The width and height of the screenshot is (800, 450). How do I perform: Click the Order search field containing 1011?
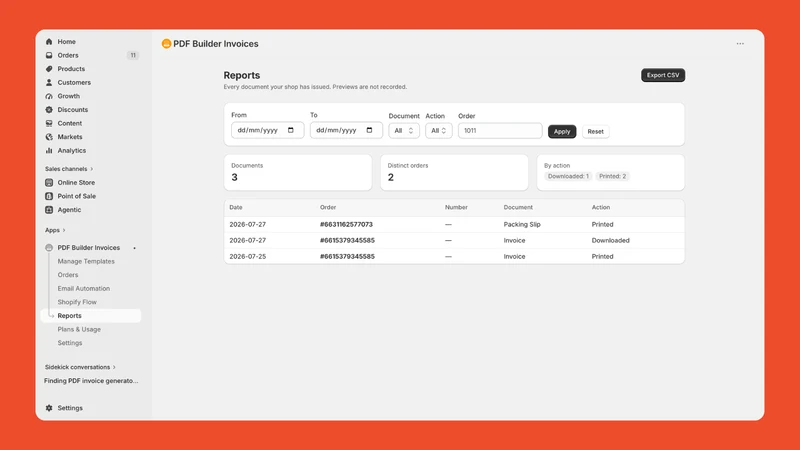(x=500, y=131)
